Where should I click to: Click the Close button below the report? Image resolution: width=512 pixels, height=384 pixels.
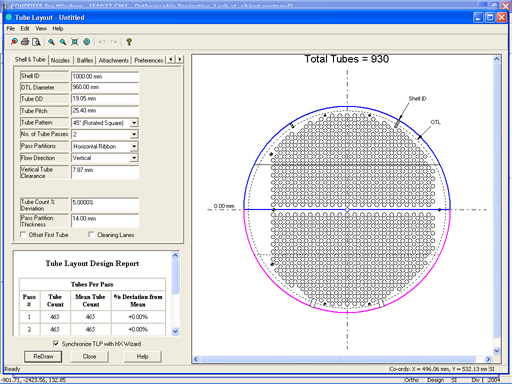click(x=89, y=356)
